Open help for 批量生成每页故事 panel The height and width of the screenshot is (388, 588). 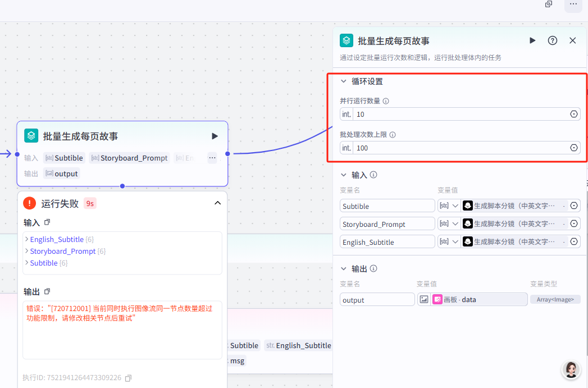(553, 40)
